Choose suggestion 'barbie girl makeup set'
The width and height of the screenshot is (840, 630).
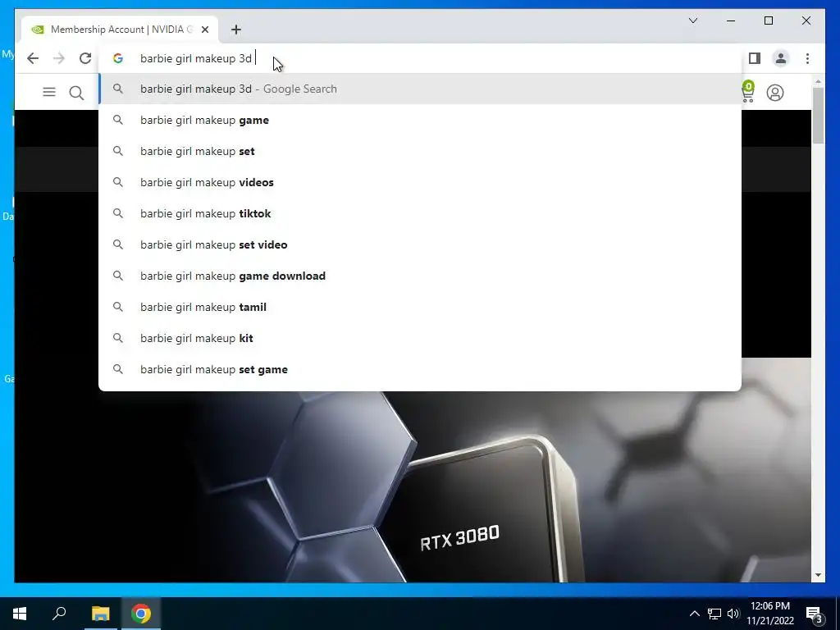tap(420, 151)
